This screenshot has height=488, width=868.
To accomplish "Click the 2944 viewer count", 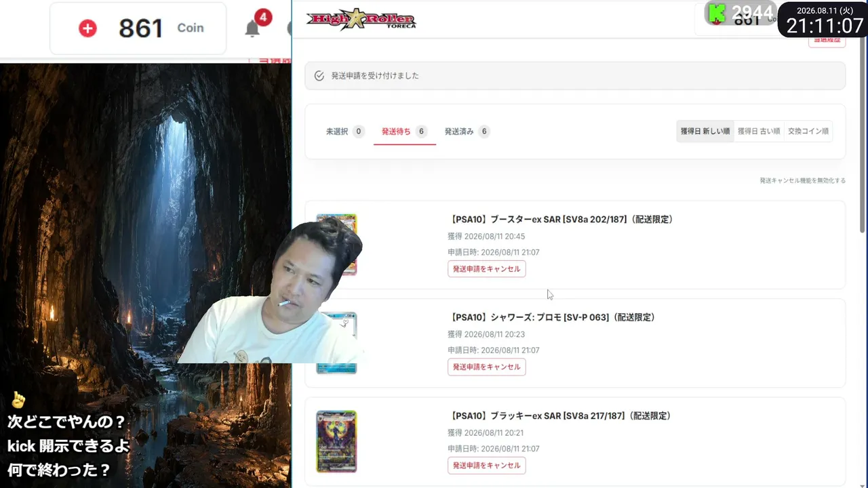I will coord(752,12).
